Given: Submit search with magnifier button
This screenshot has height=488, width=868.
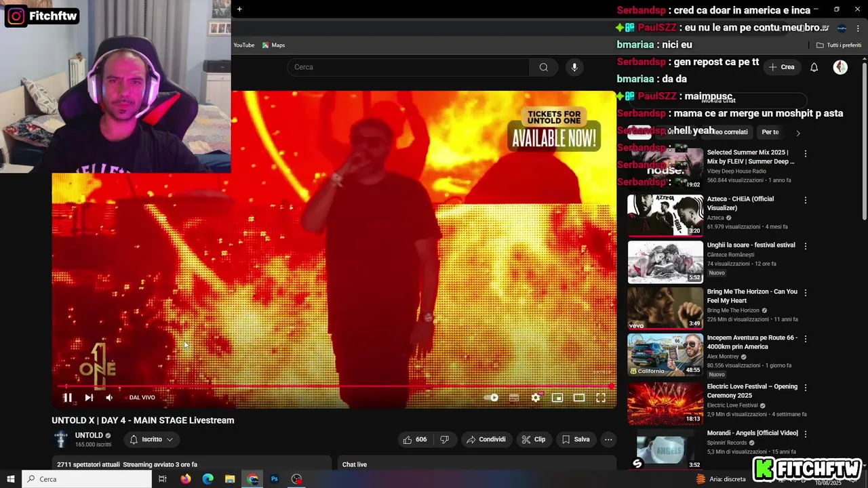Looking at the screenshot, I should (x=544, y=67).
